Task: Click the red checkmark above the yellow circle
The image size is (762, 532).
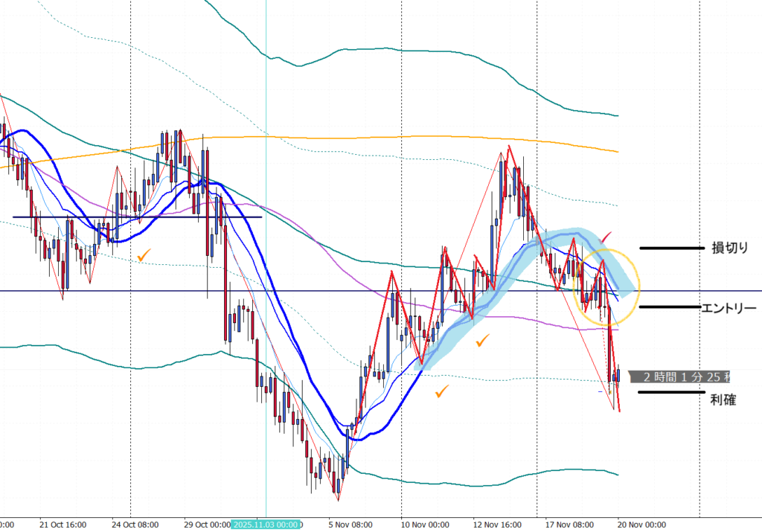Action: click(607, 237)
